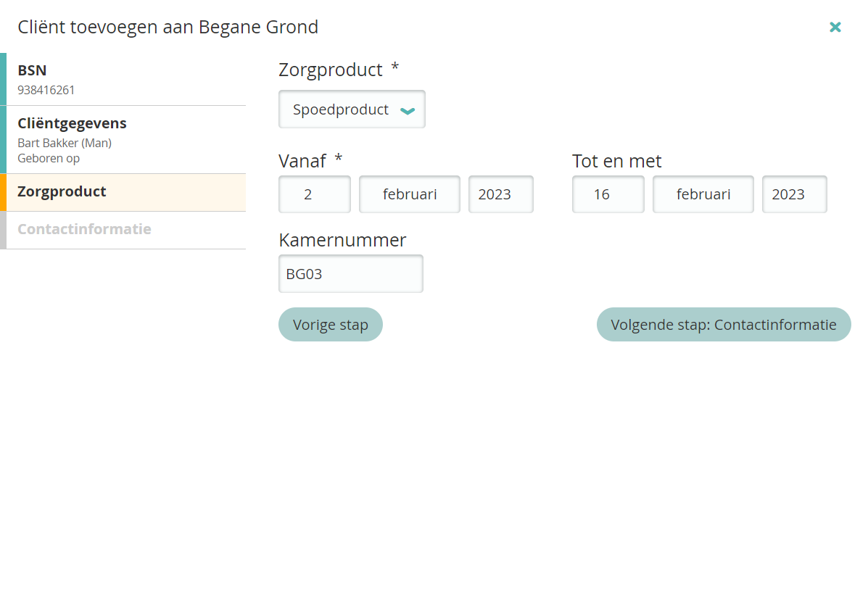Close the Cliënt toevoegen dialog
Viewport: 868px width, 593px height.
(835, 27)
